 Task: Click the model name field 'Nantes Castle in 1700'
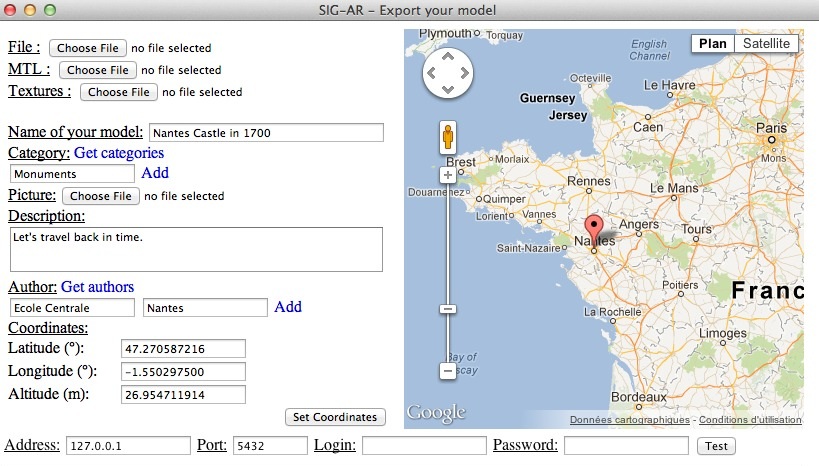tap(266, 133)
